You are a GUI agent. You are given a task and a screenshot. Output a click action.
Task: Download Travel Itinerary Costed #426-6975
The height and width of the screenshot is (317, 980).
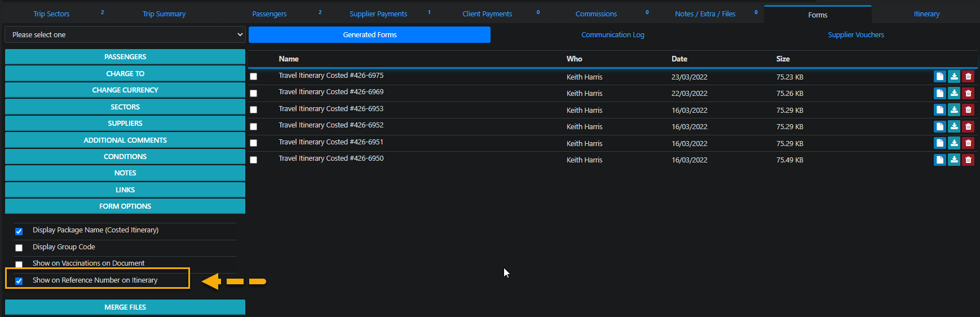point(953,77)
